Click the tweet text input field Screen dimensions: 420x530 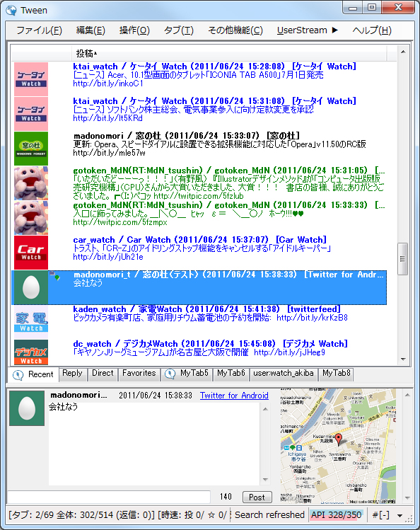110,497
